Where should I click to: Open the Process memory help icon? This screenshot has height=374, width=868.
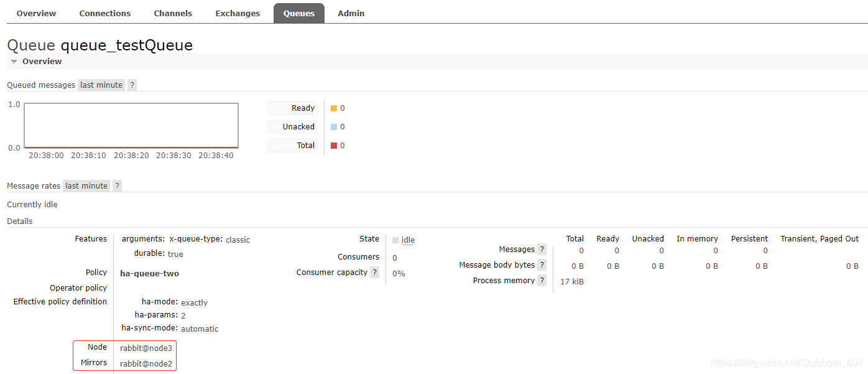542,281
